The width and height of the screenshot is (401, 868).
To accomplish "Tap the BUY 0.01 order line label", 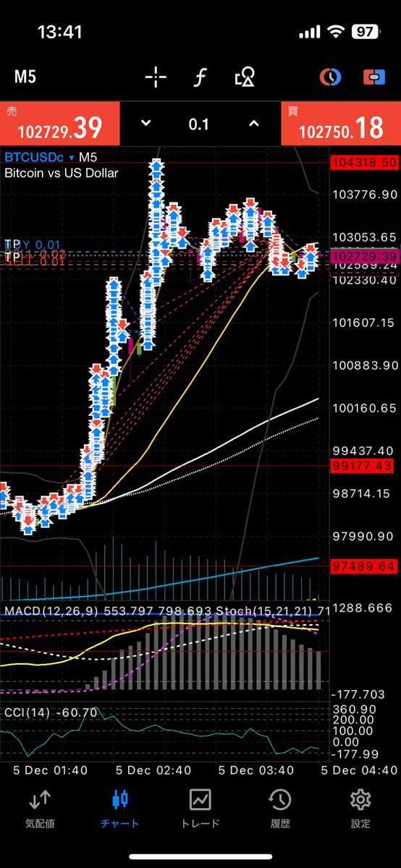I will pos(33,246).
